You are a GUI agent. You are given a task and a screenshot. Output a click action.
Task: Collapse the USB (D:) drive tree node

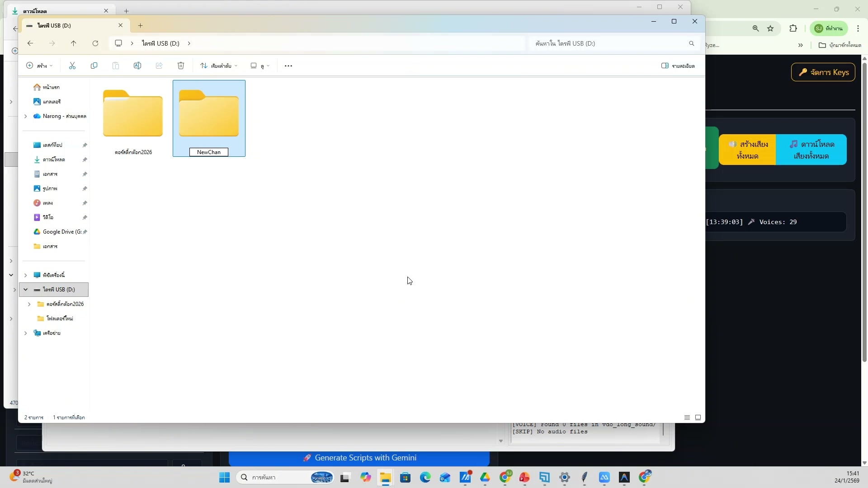[x=26, y=290]
